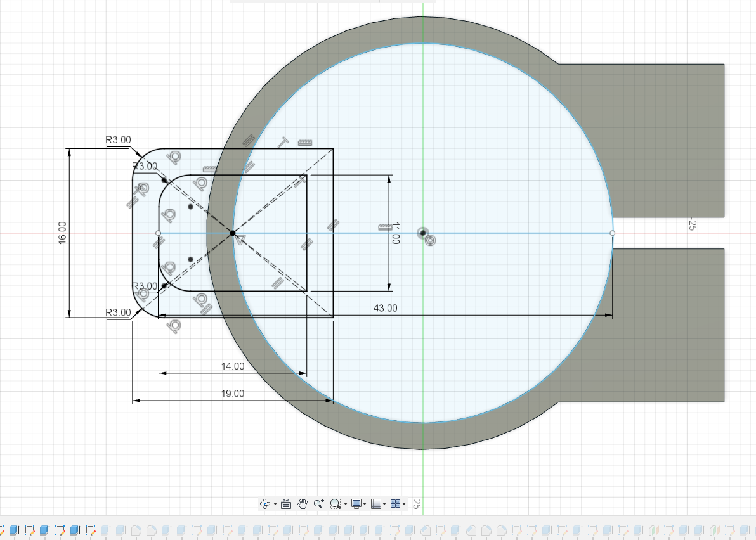
Task: Select the 11.00 vertical dimension text
Action: point(394,233)
